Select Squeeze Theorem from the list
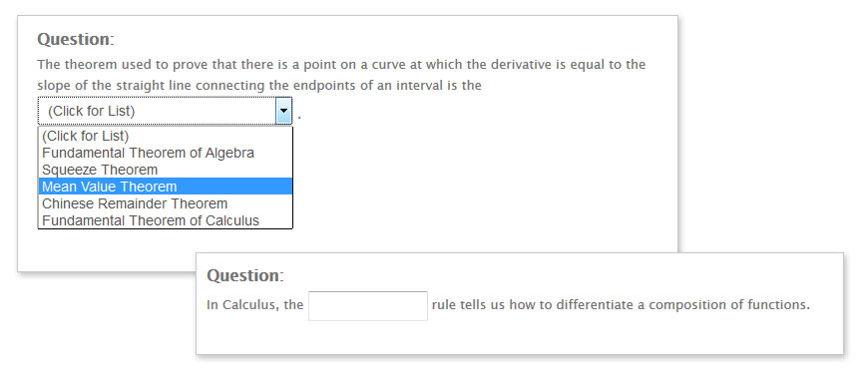The image size is (868, 379). tap(165, 170)
